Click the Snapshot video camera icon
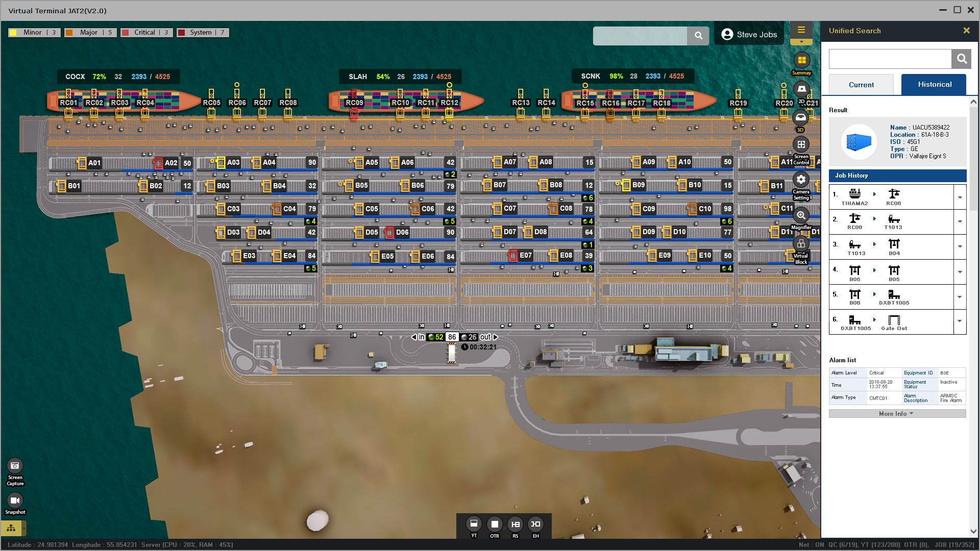Screen dimensions: 980x551 coord(15,500)
